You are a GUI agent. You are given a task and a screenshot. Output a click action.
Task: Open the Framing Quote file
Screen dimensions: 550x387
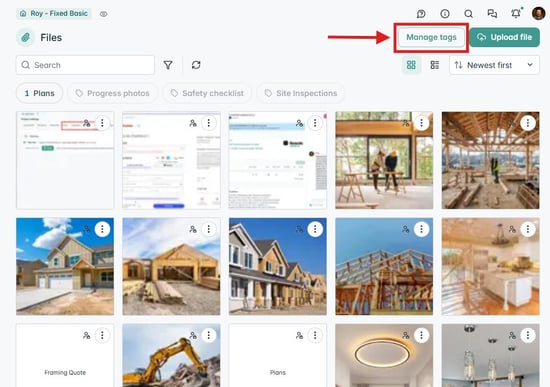[65, 355]
